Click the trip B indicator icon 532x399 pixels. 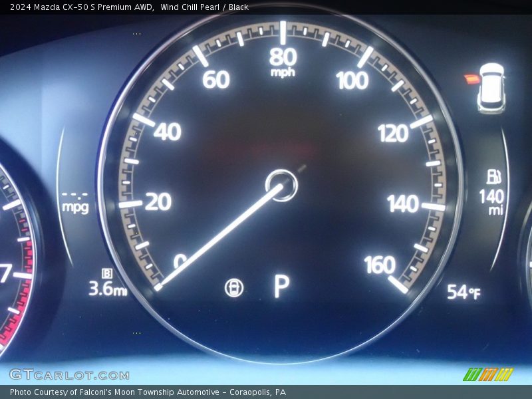coord(107,273)
